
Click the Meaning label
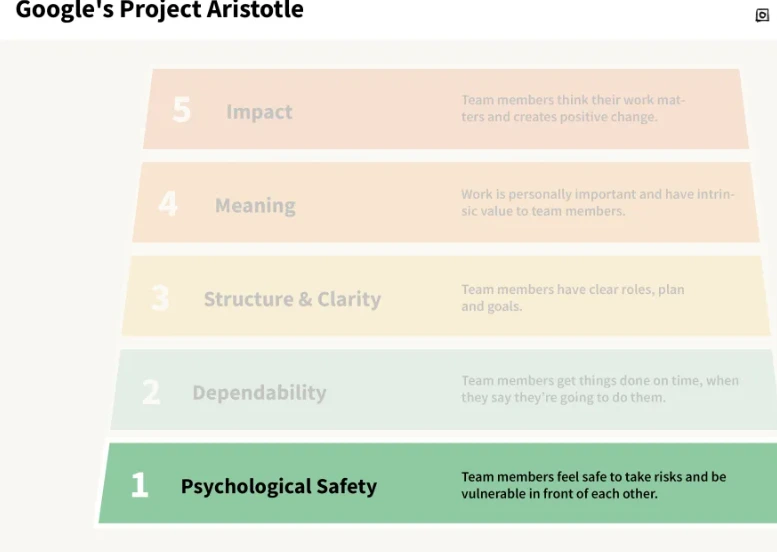point(255,206)
